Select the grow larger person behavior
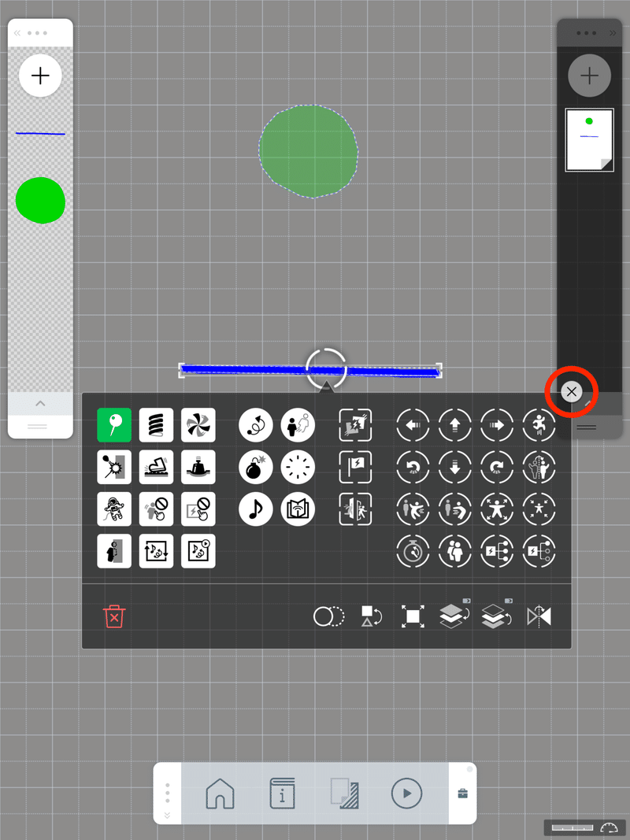Image resolution: width=630 pixels, height=840 pixels. pyautogui.click(x=497, y=509)
